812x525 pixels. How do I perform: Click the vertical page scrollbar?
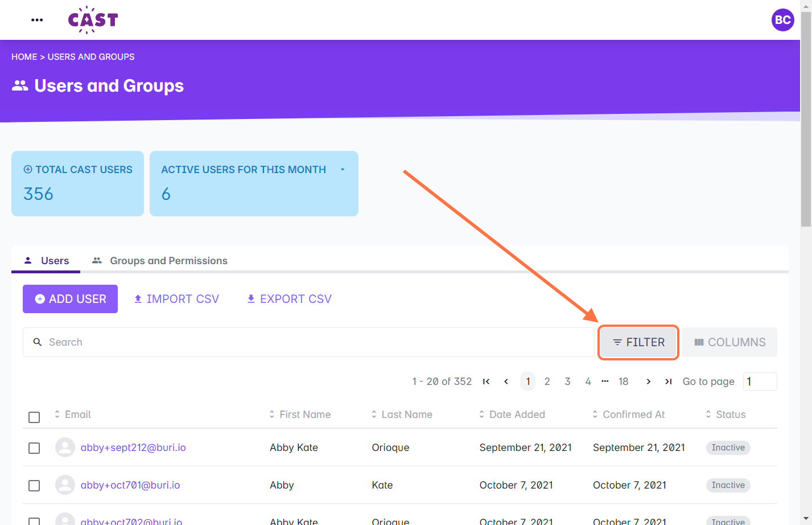pyautogui.click(x=806, y=114)
